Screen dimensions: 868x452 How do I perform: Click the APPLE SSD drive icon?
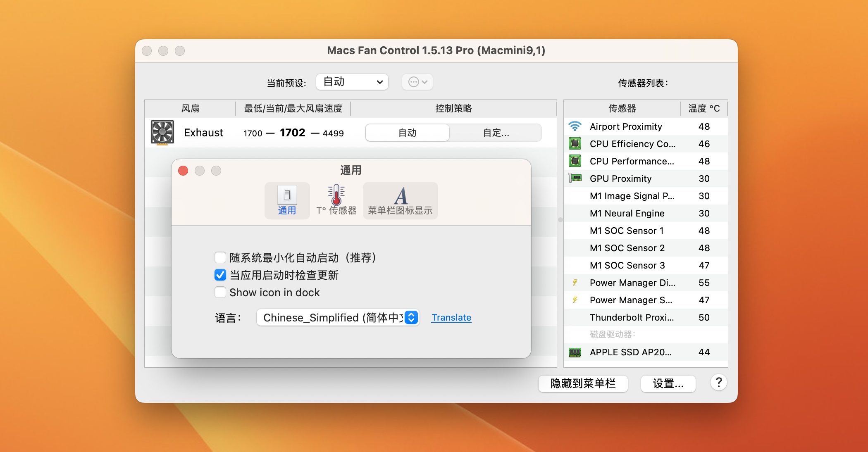point(575,352)
